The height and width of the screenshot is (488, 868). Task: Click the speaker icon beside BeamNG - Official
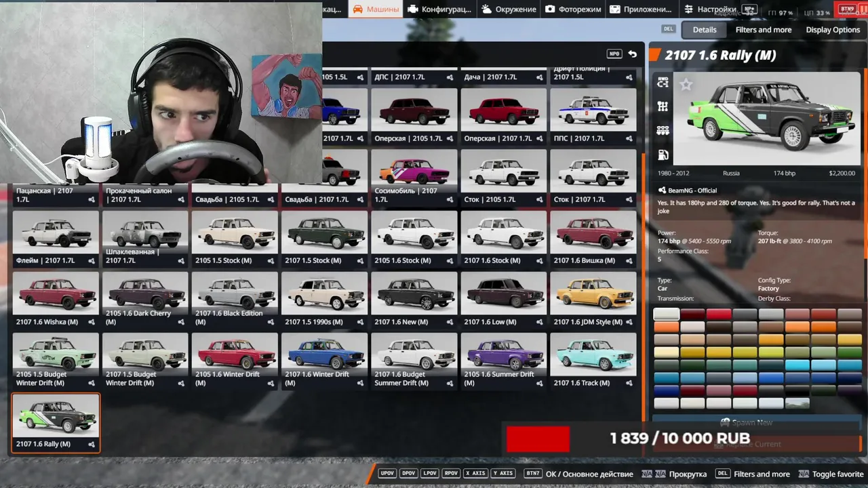[662, 190]
